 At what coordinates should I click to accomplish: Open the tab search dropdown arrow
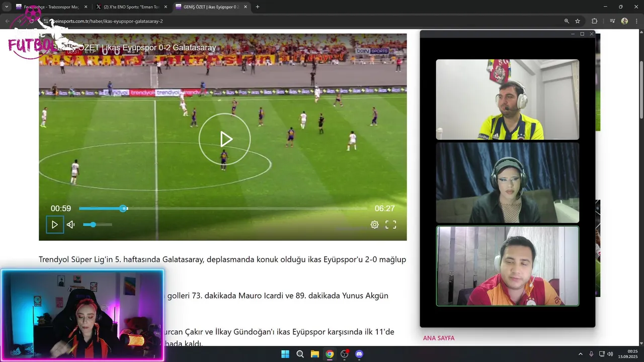[x=7, y=7]
